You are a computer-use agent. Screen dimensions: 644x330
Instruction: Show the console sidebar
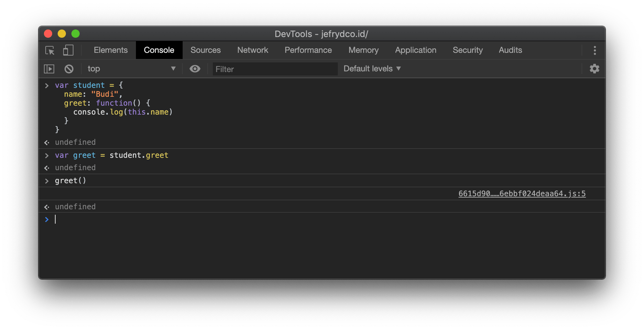[49, 69]
